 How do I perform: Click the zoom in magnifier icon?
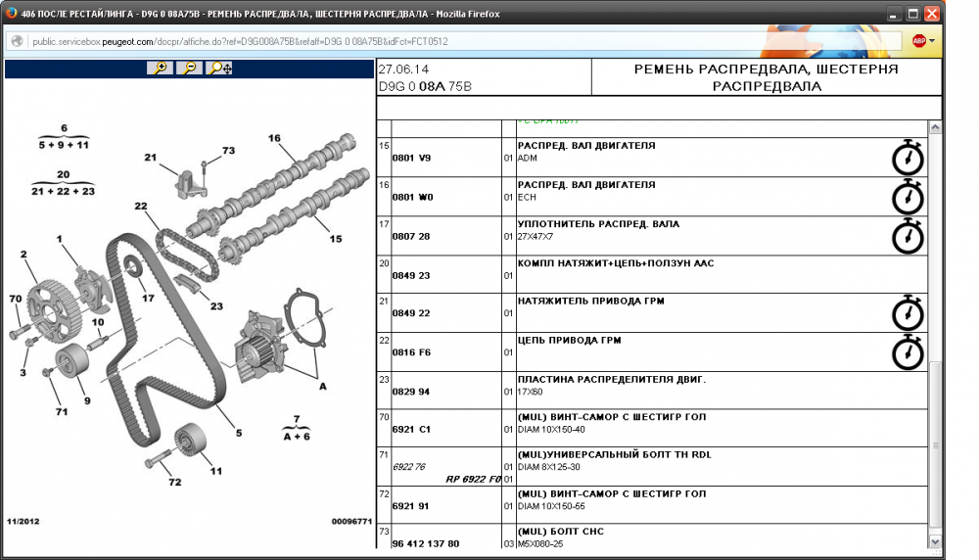[159, 69]
